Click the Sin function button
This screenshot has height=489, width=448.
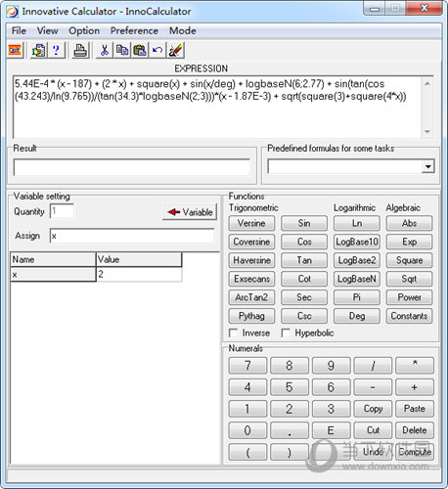(x=304, y=223)
